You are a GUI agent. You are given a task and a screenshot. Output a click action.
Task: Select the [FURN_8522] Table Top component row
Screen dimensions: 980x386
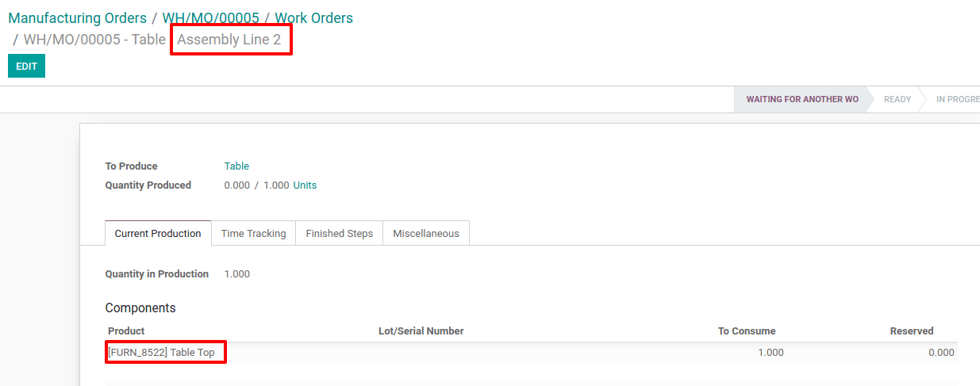pyautogui.click(x=161, y=353)
